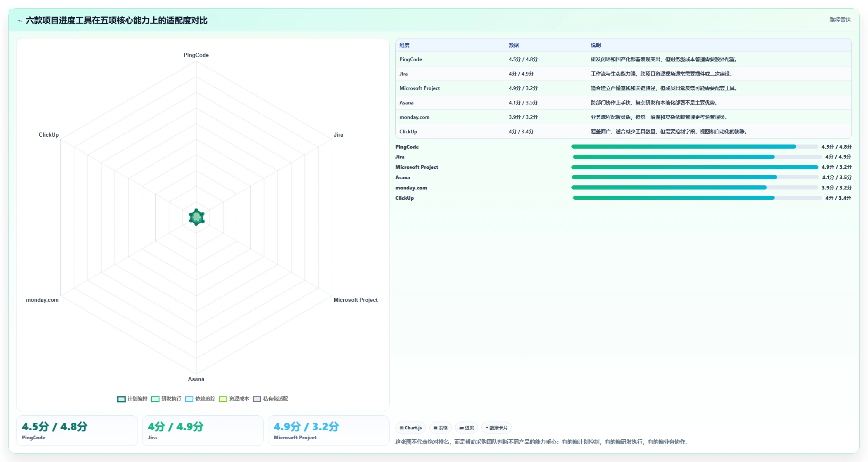Screen dimensions: 868x462
Task: Select the Microsoft Project radar axis label
Action: pyautogui.click(x=356, y=300)
